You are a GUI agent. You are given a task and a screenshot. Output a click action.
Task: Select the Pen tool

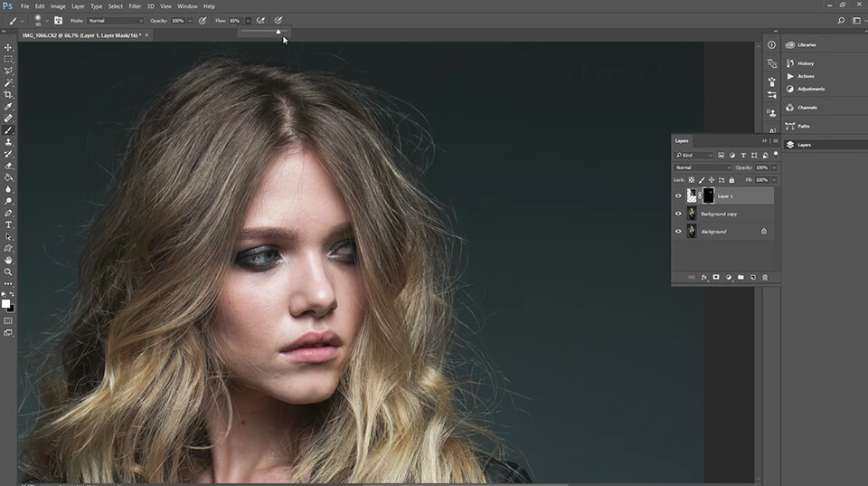point(8,213)
